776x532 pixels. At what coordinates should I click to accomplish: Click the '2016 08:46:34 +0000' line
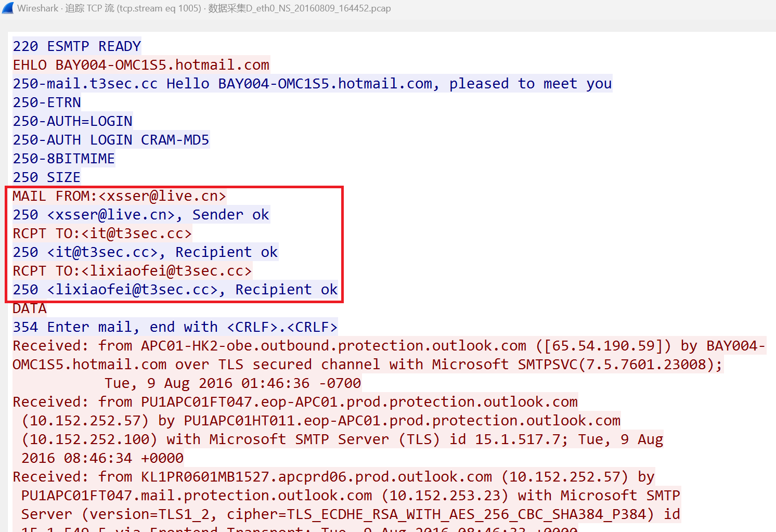click(102, 458)
